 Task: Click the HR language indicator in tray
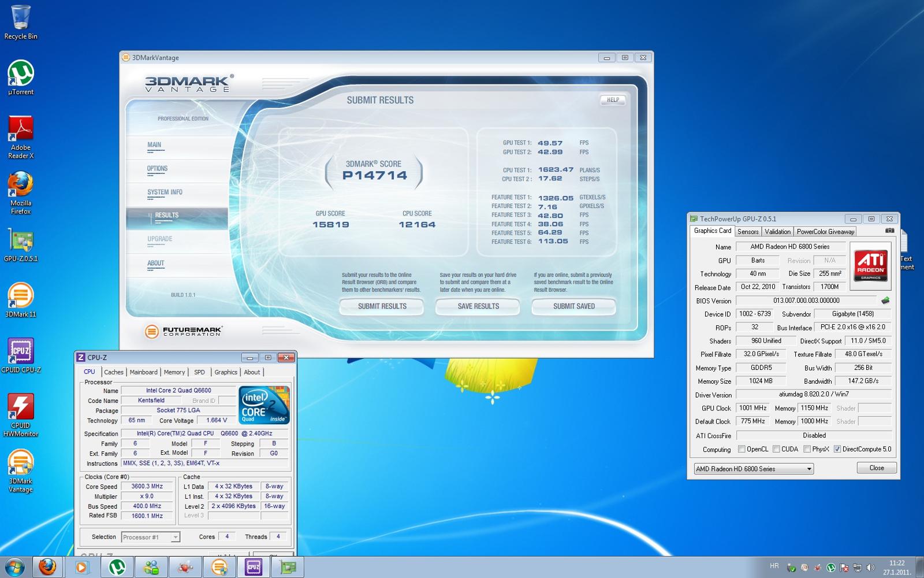point(774,566)
